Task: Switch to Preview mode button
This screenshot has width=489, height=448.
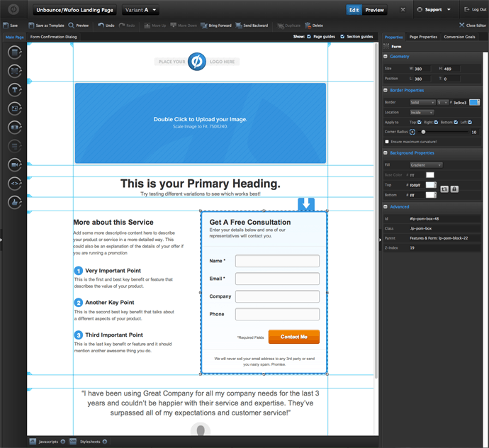Action: pyautogui.click(x=375, y=10)
